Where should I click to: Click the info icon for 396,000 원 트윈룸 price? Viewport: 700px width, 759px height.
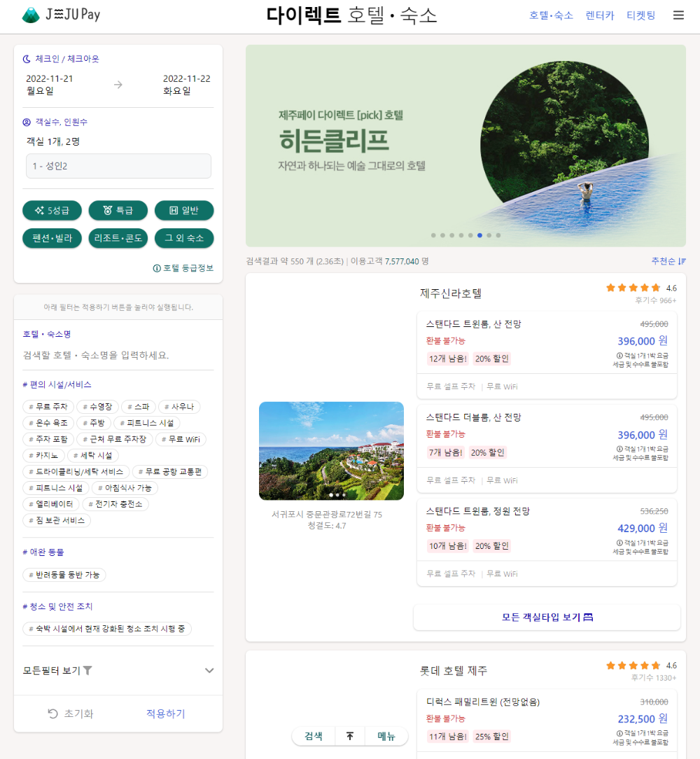[x=619, y=355]
